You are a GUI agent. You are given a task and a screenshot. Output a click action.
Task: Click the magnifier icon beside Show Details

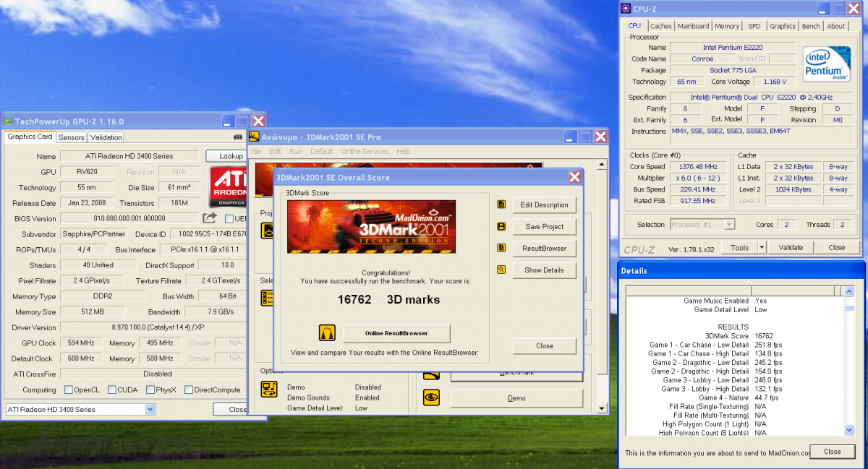[501, 270]
